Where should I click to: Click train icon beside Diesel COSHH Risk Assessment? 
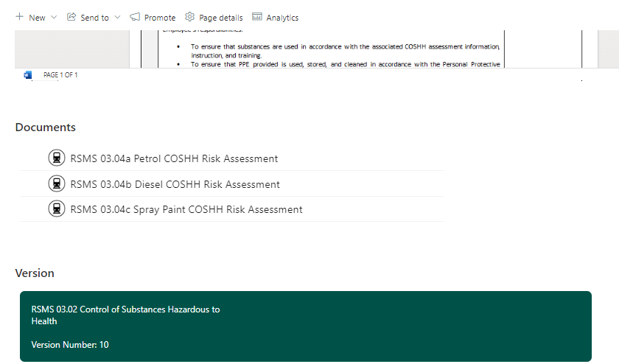pos(57,183)
